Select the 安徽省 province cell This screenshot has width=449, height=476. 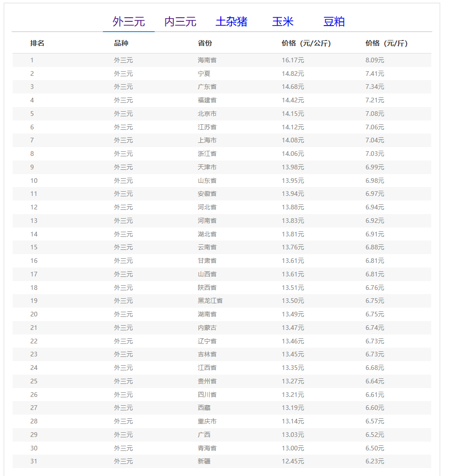point(207,194)
